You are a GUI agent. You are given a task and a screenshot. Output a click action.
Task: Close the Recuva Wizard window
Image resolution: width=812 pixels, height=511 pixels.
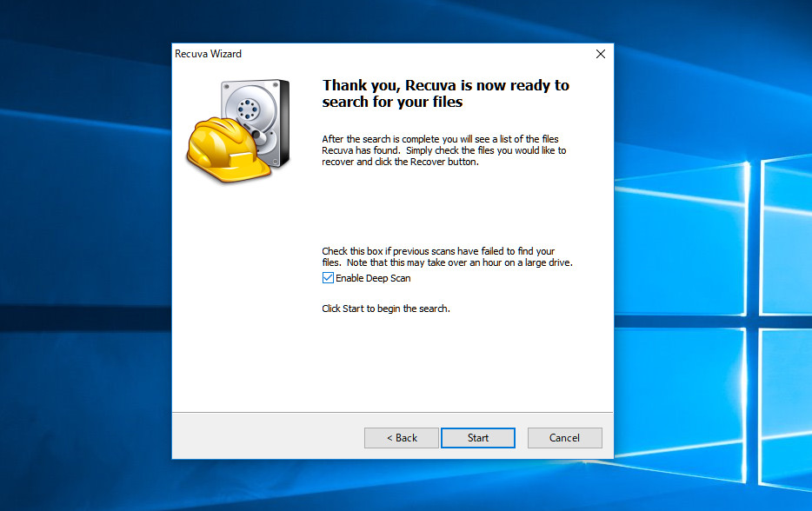tap(601, 54)
